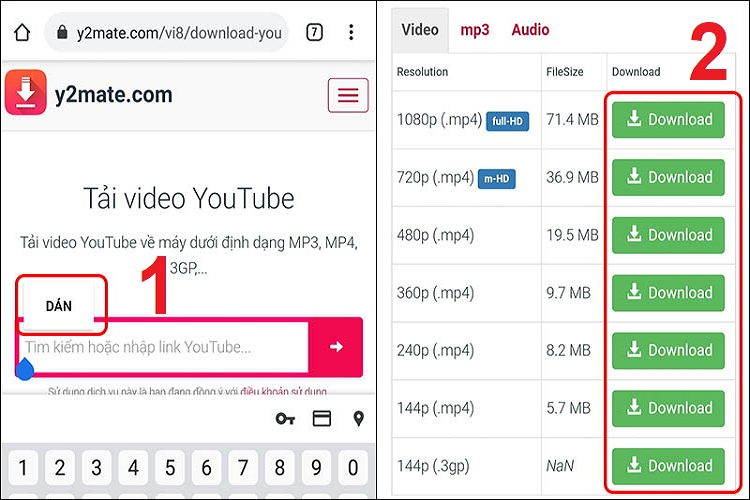Download the 1080p (.mp4) video
Viewport: 750px width, 500px height.
(668, 120)
